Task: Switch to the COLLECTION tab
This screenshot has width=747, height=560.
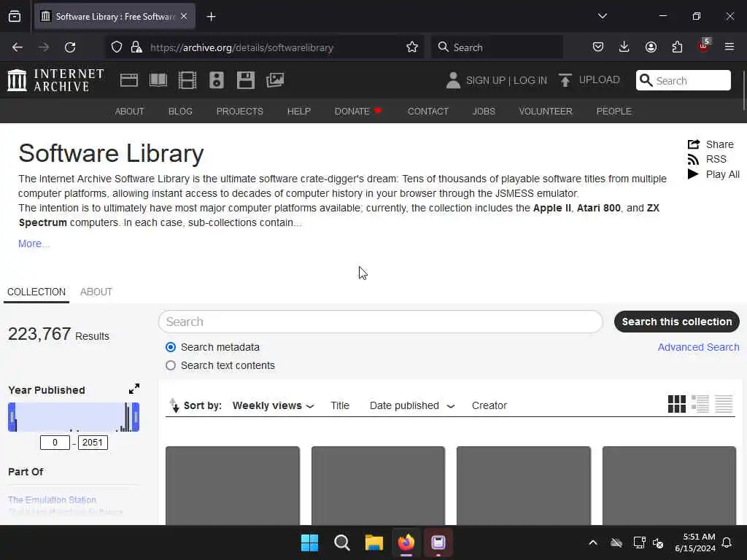Action: tap(36, 292)
